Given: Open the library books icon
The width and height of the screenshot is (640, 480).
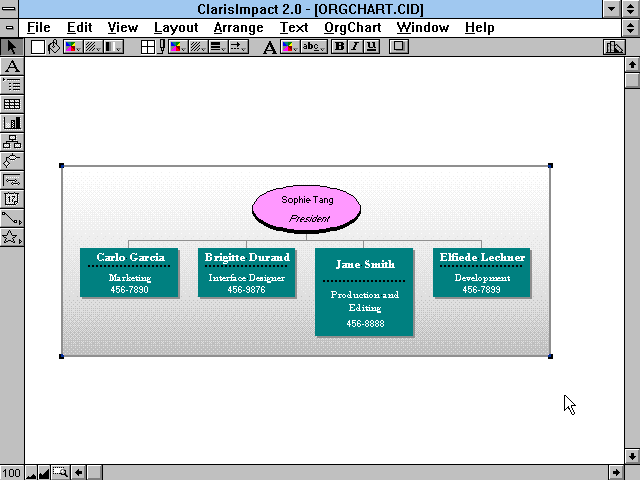Looking at the screenshot, I should [614, 47].
